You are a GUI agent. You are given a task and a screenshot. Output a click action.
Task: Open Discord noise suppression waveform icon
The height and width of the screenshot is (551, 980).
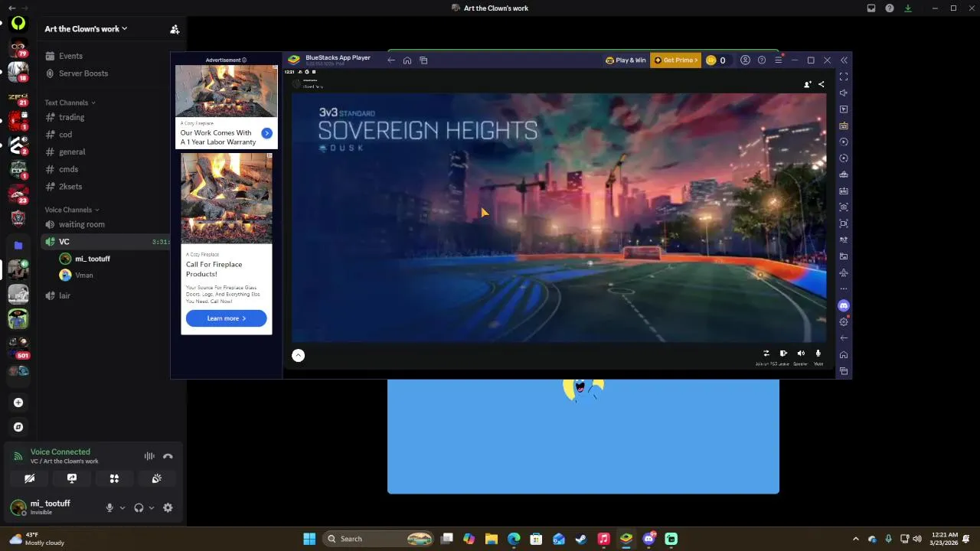[x=149, y=456]
